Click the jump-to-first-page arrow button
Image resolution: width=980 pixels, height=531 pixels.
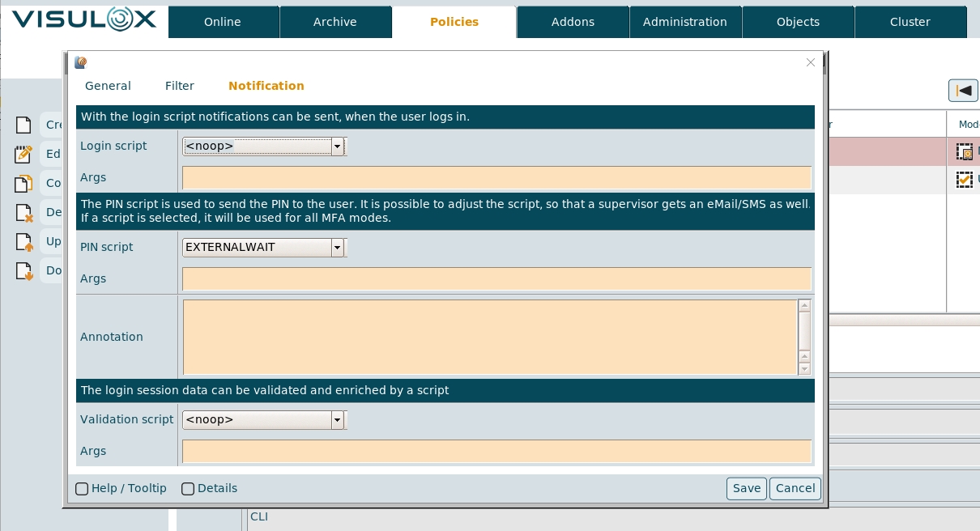point(963,91)
